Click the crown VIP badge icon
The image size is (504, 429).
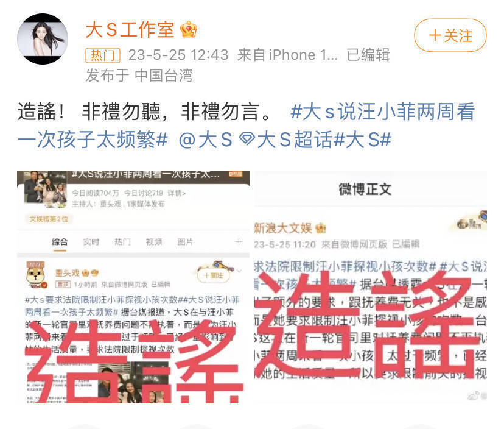tap(188, 30)
